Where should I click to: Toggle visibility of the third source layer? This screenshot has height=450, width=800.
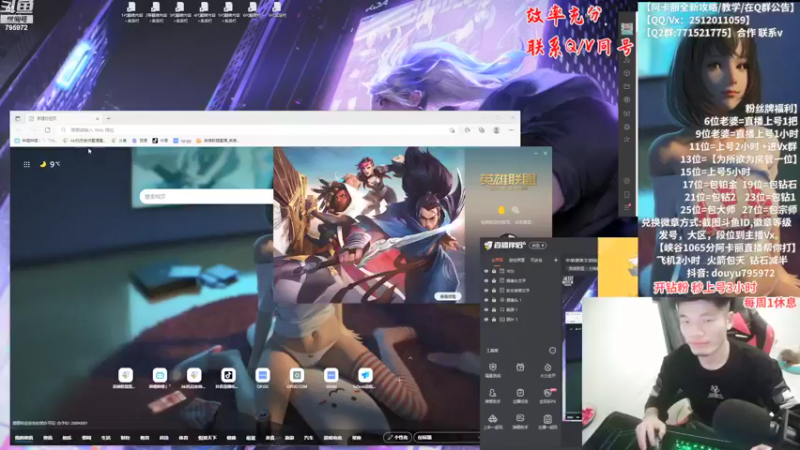click(486, 290)
